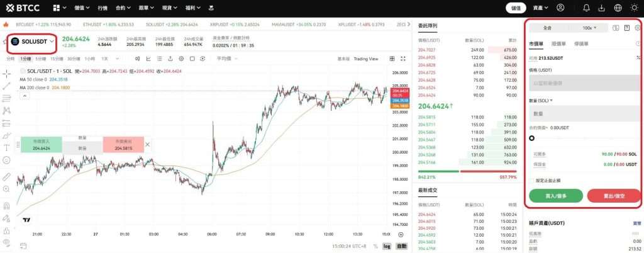Image resolution: width=644 pixels, height=253 pixels.
Task: Toggle the lock all drawings tool
Action: click(6, 231)
